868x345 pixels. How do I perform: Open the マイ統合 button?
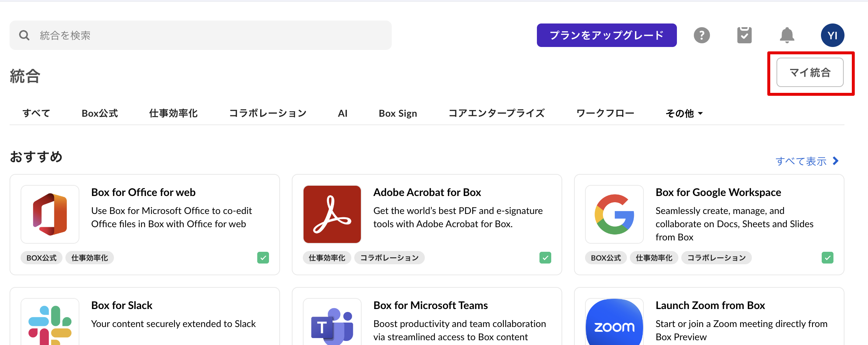(x=810, y=72)
